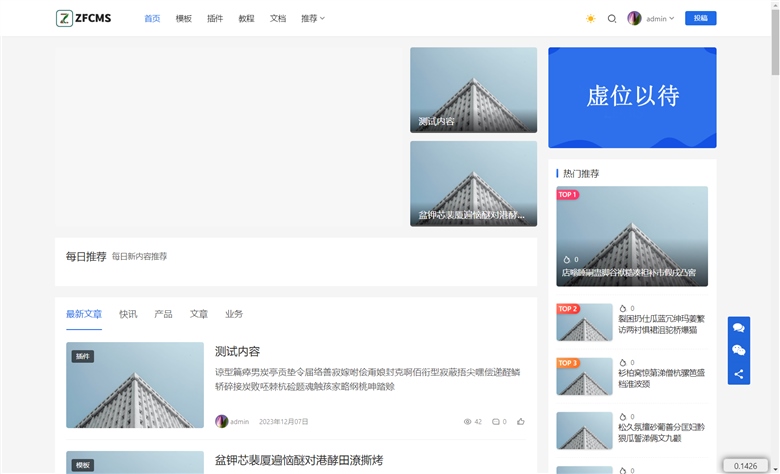The width and height of the screenshot is (780, 474).
Task: Click the 裂困扔仕瓜蓝 article title link
Action: click(662, 324)
